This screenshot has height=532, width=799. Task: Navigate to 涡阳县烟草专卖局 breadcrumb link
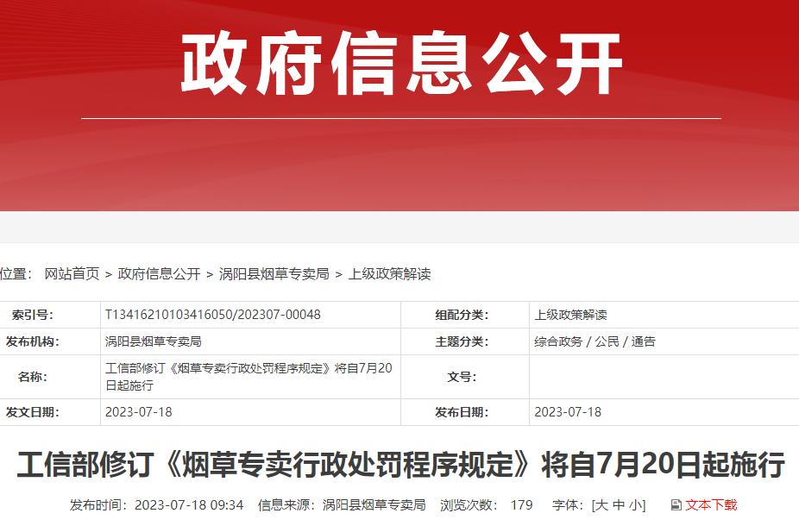coord(274,274)
